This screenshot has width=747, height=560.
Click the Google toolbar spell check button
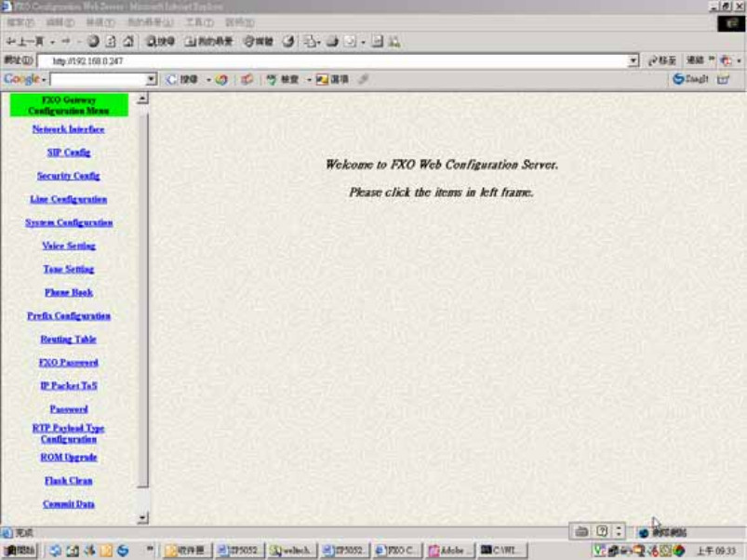(283, 79)
